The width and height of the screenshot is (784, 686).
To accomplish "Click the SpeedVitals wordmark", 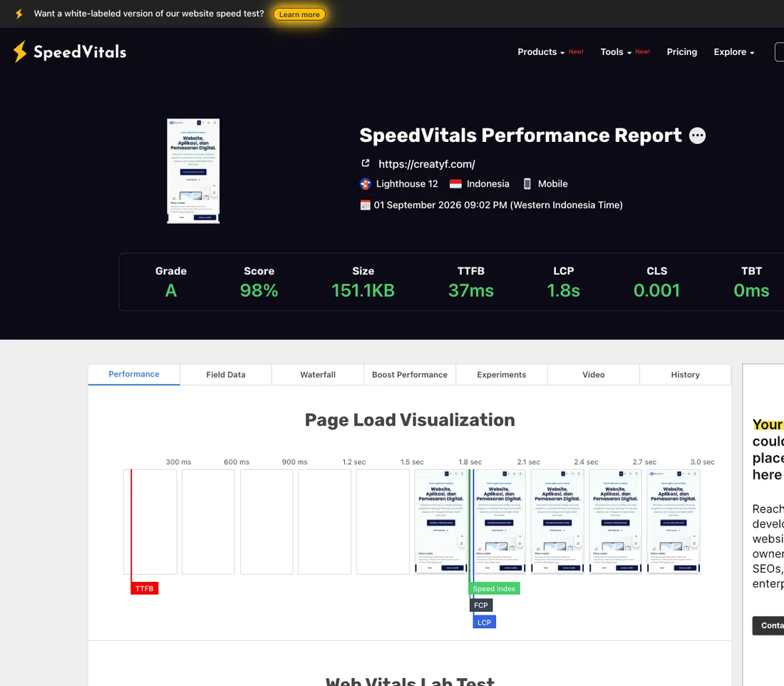I will click(x=80, y=52).
